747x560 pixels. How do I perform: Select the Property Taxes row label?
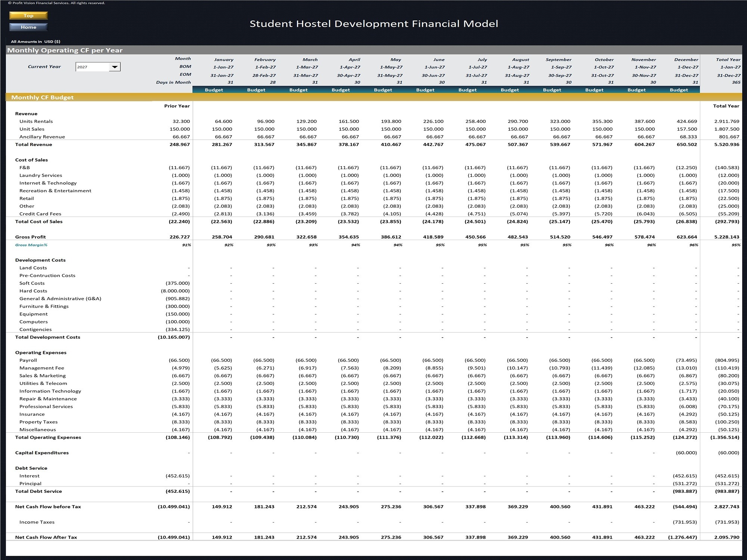click(38, 422)
